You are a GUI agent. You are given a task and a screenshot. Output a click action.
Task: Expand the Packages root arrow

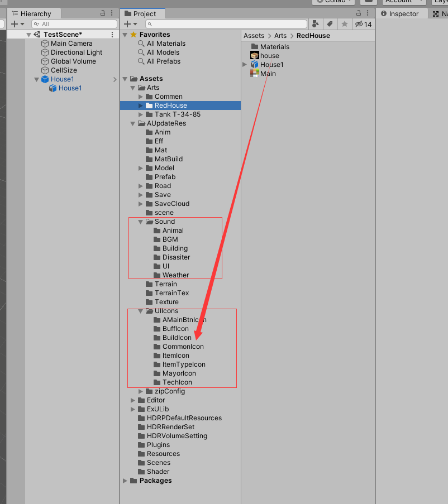[x=125, y=481]
